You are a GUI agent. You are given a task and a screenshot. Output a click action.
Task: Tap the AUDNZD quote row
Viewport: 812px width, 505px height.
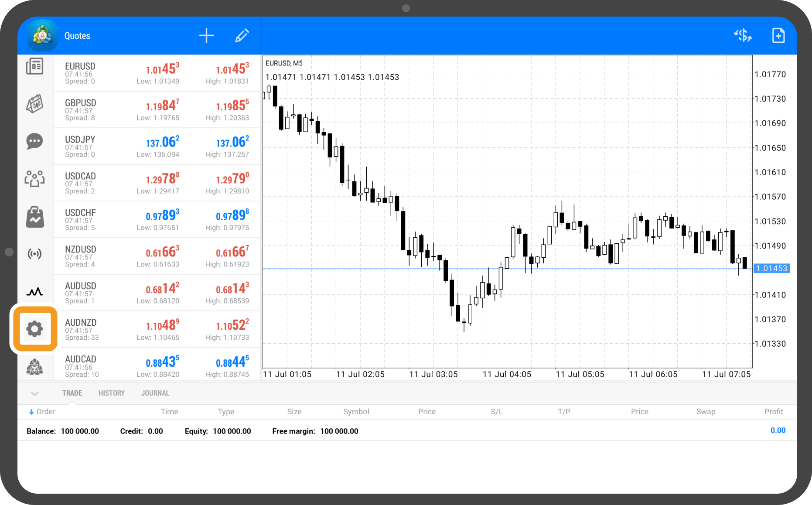tap(157, 330)
